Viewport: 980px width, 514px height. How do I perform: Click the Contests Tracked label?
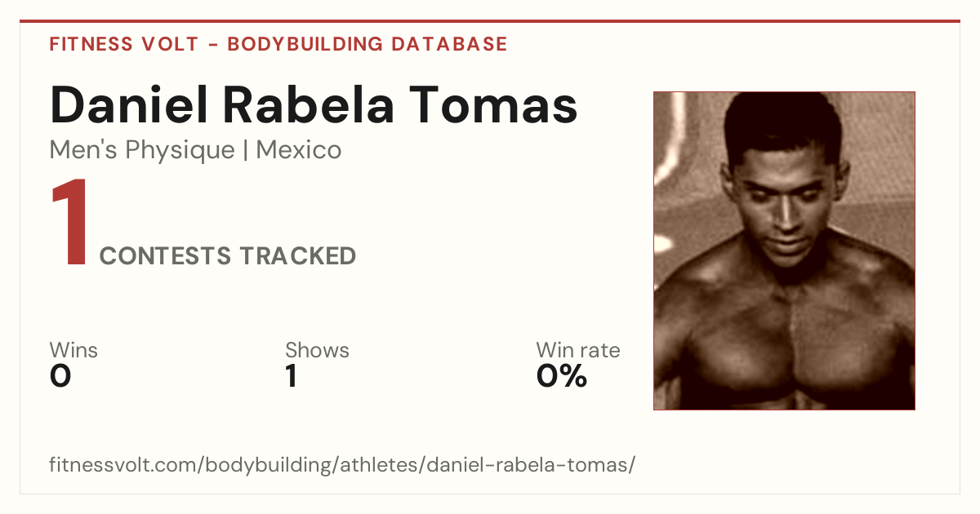[228, 256]
